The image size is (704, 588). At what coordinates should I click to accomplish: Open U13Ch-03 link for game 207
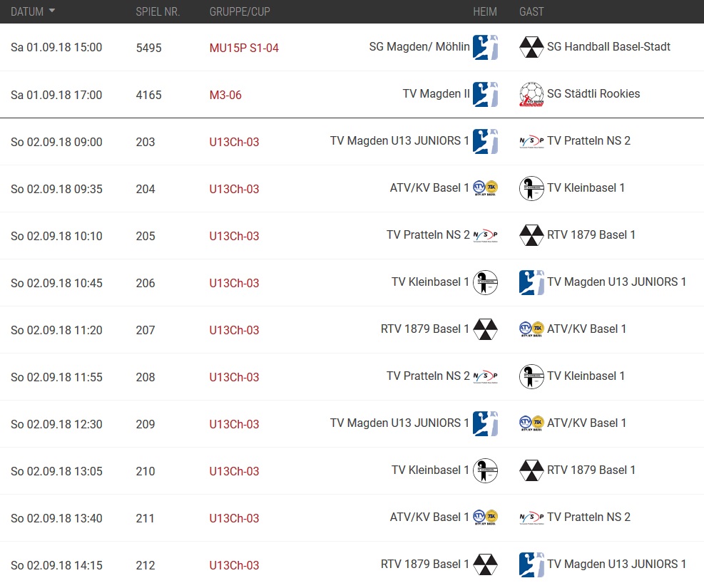tap(234, 330)
